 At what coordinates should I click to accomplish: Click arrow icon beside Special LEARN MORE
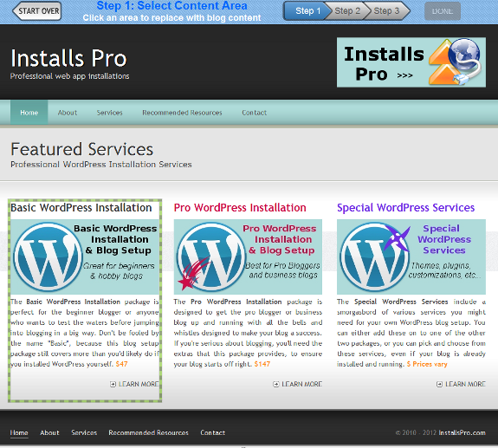point(439,384)
